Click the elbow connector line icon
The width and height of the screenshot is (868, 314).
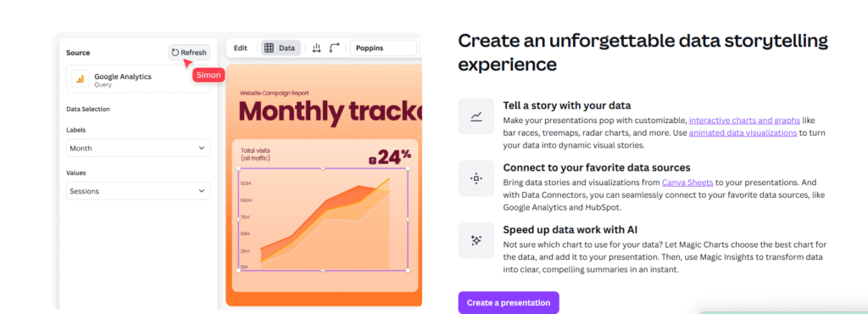[334, 48]
